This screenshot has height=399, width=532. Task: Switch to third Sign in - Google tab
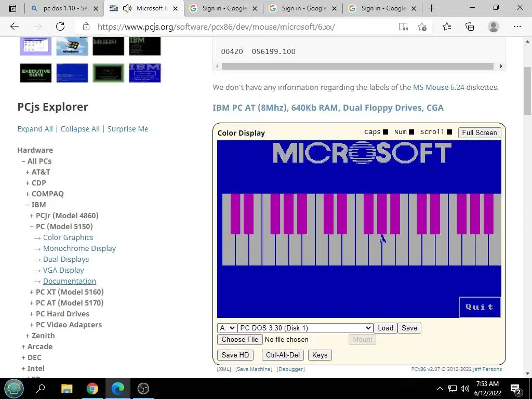click(383, 8)
